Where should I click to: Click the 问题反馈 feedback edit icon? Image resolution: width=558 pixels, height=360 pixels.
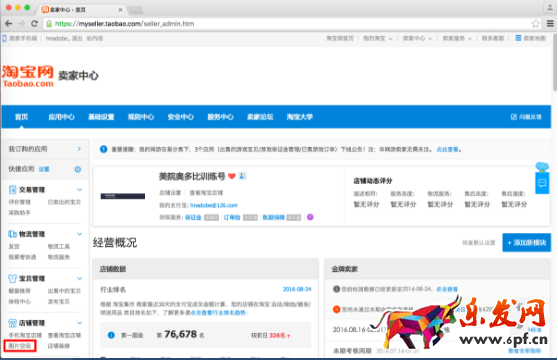(x=514, y=117)
